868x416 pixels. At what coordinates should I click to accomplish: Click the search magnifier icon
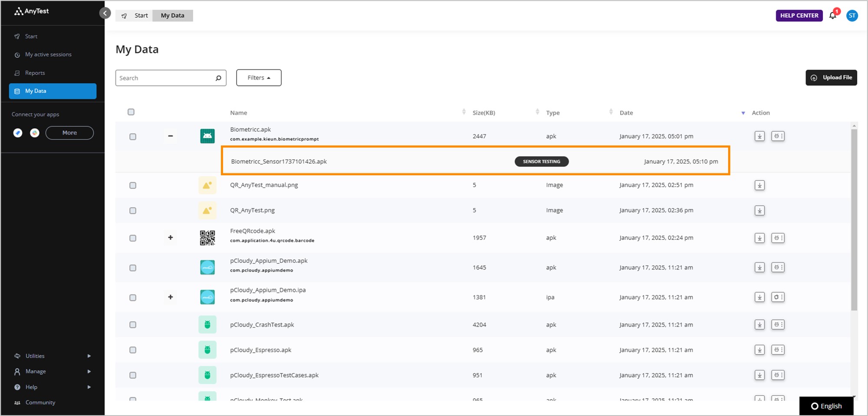(218, 78)
